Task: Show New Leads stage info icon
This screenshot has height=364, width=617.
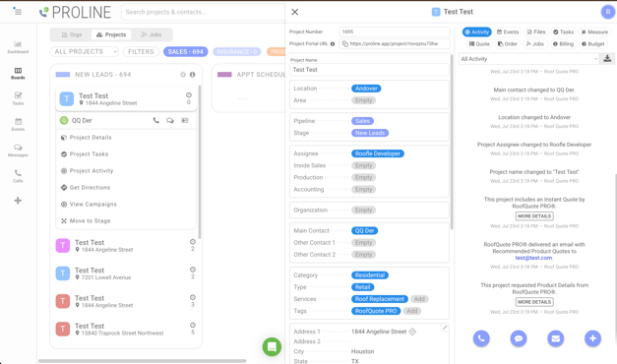Action: click(x=193, y=75)
